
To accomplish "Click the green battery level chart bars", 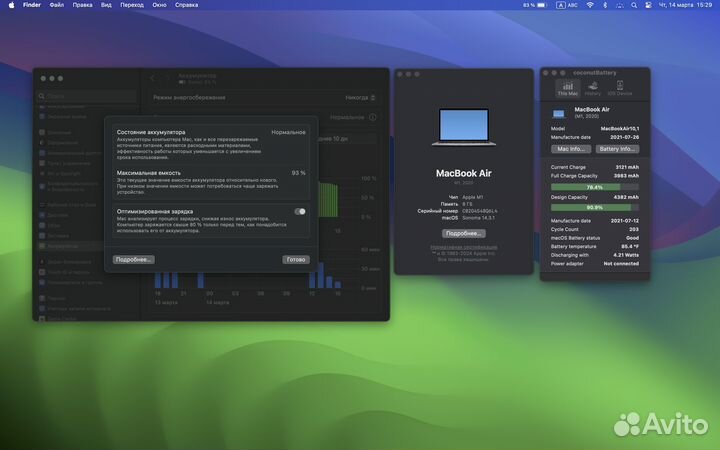I will [328, 200].
